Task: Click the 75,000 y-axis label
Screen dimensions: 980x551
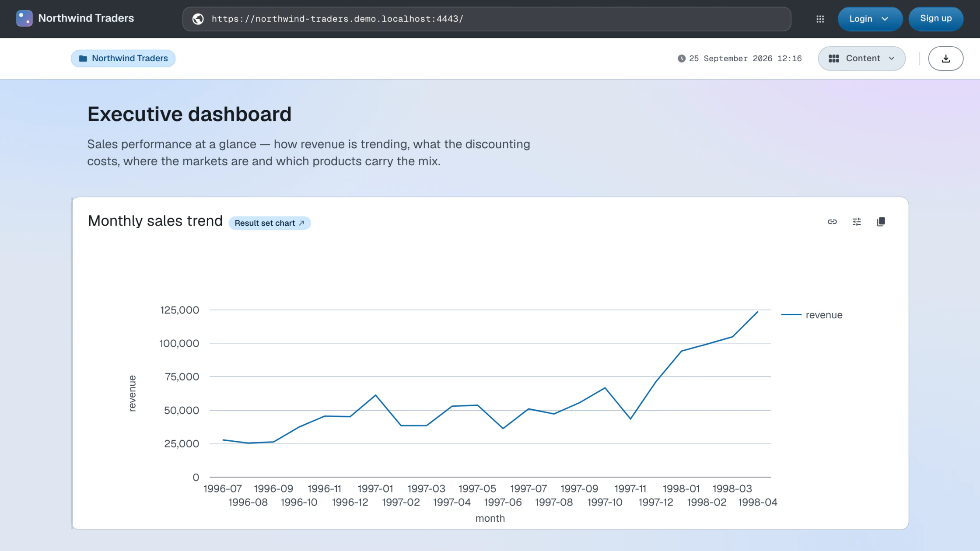Action: [182, 377]
